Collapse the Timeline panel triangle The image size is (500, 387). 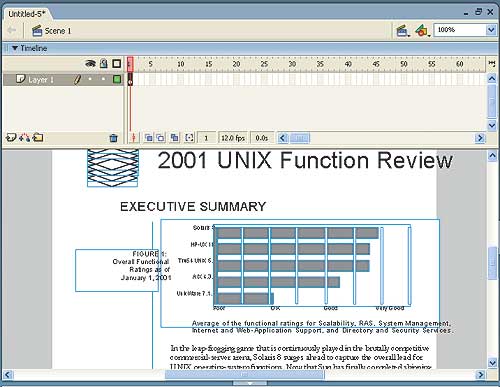click(15, 48)
